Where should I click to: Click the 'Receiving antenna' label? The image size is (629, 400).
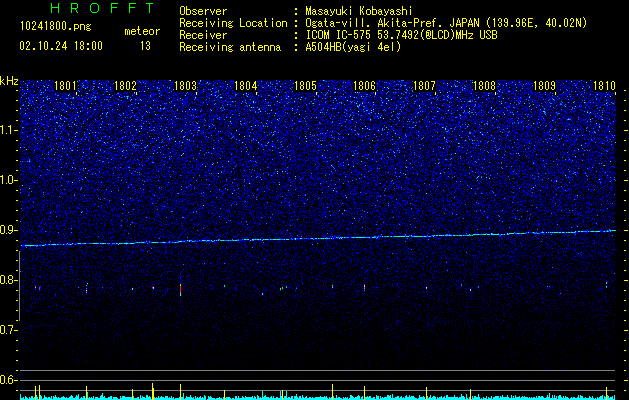pos(230,47)
